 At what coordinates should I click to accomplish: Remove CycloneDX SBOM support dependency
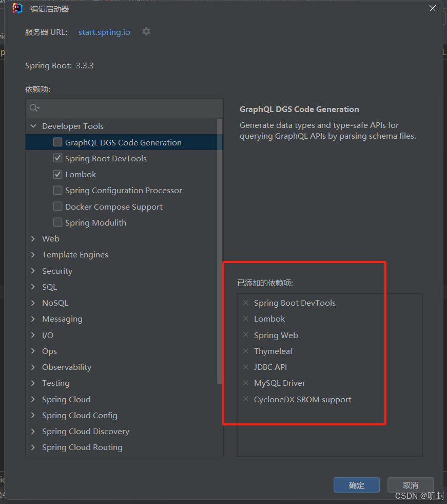(246, 399)
